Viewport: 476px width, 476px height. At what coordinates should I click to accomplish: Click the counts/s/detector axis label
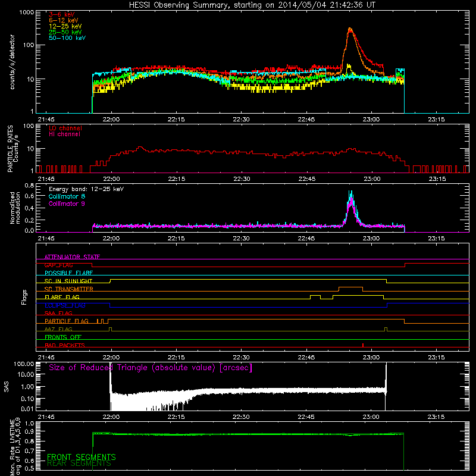[12, 62]
